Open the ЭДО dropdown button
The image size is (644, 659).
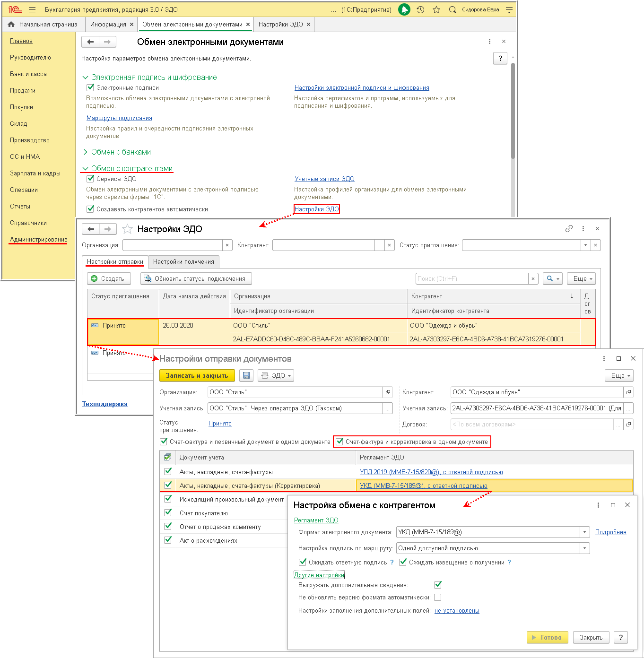point(276,376)
